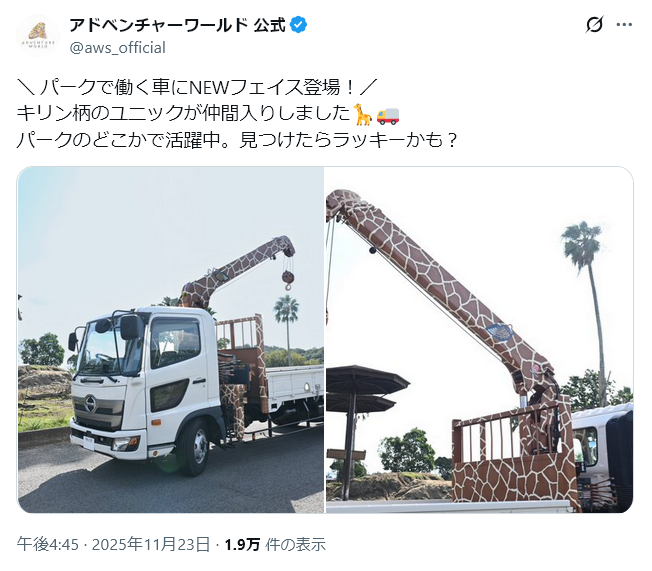The width and height of the screenshot is (652, 571).
Task: Click the blue verified badge
Action: (299, 25)
